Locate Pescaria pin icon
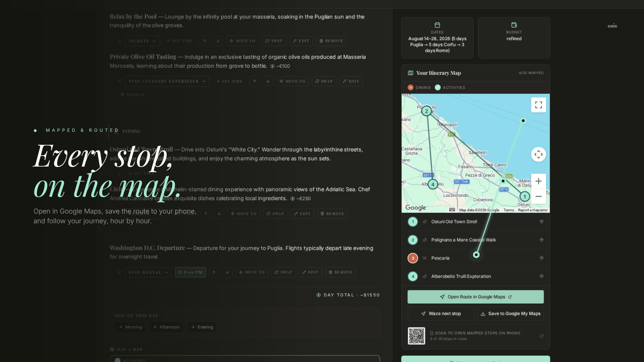This screenshot has width=644, height=362. [x=541, y=258]
